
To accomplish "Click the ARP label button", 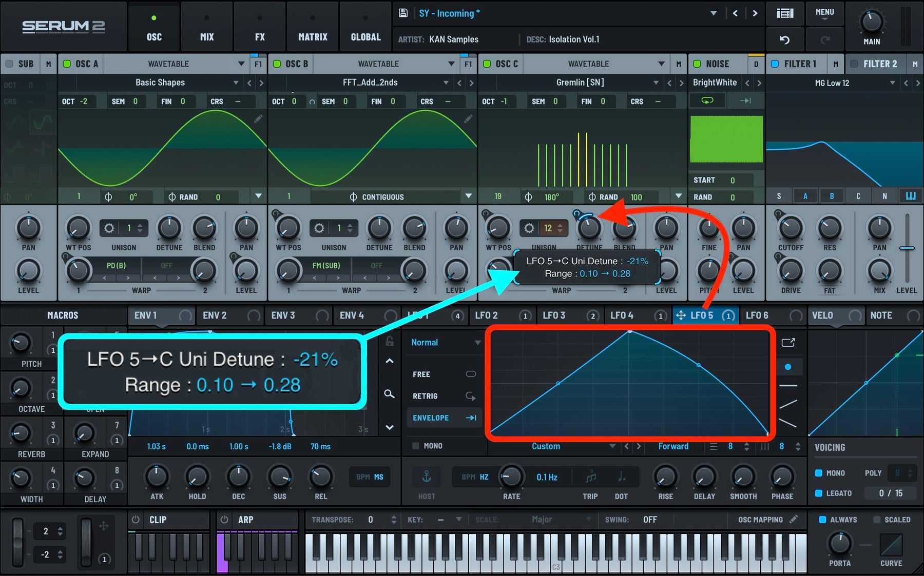I will click(245, 520).
